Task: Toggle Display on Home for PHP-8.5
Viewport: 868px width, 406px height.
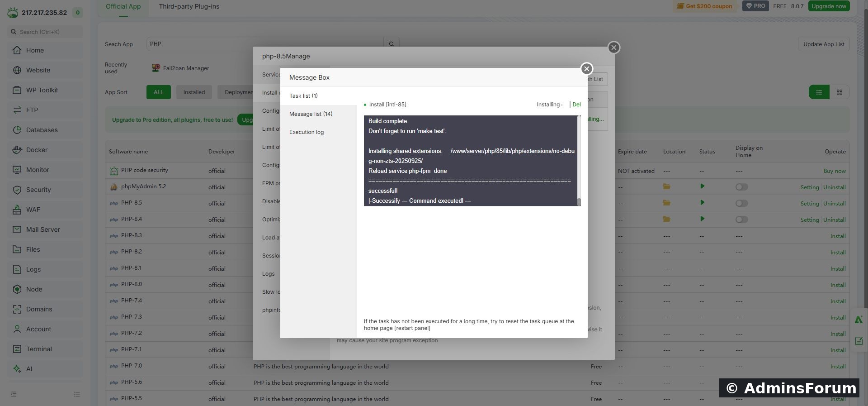Action: click(x=741, y=203)
